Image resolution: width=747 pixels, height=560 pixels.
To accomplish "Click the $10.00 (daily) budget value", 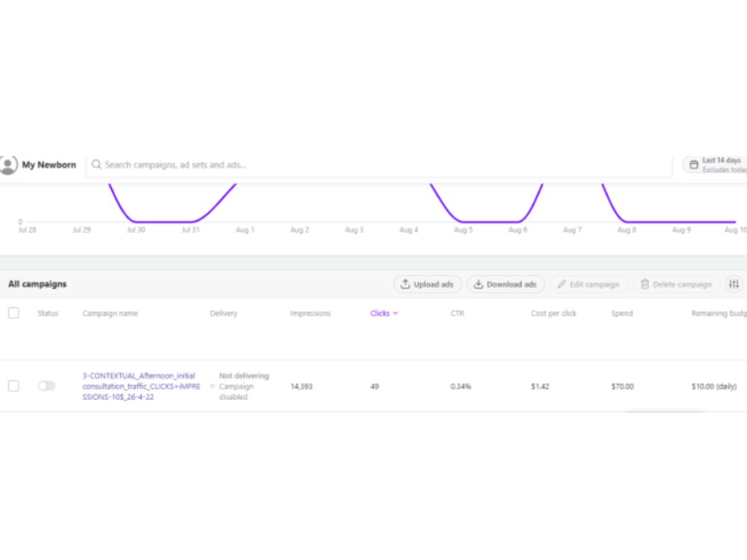I will click(x=714, y=386).
